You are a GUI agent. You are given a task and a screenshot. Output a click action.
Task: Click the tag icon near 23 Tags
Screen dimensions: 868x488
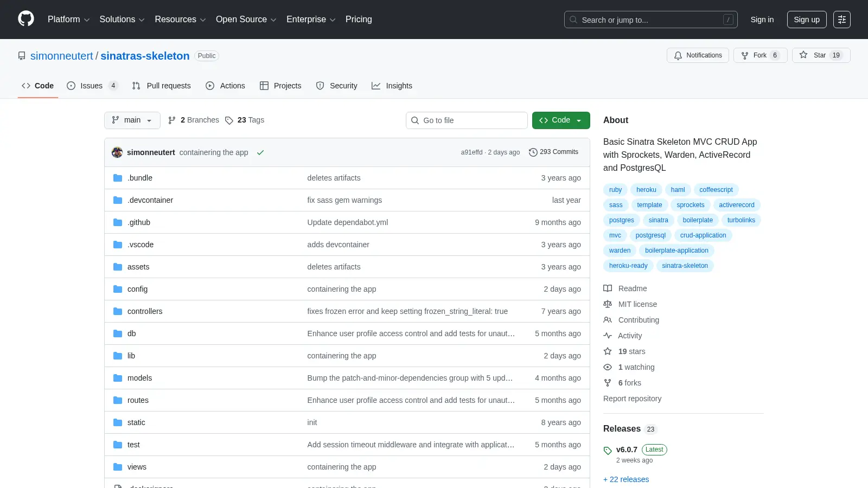click(x=229, y=120)
